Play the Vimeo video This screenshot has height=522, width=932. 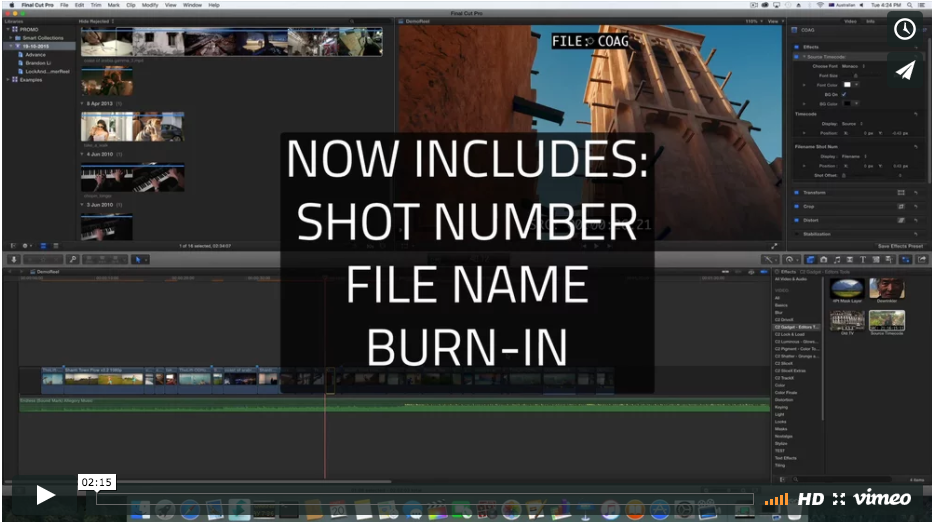(x=45, y=494)
